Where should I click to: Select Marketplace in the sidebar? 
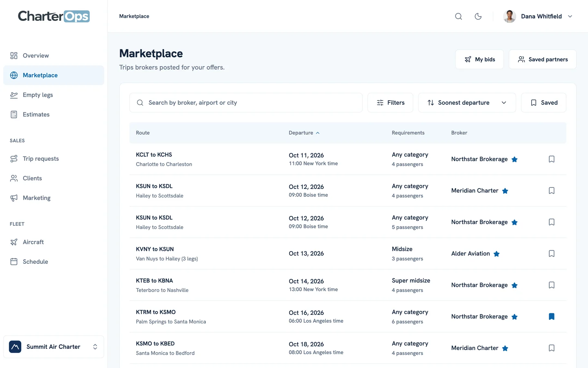coord(53,75)
